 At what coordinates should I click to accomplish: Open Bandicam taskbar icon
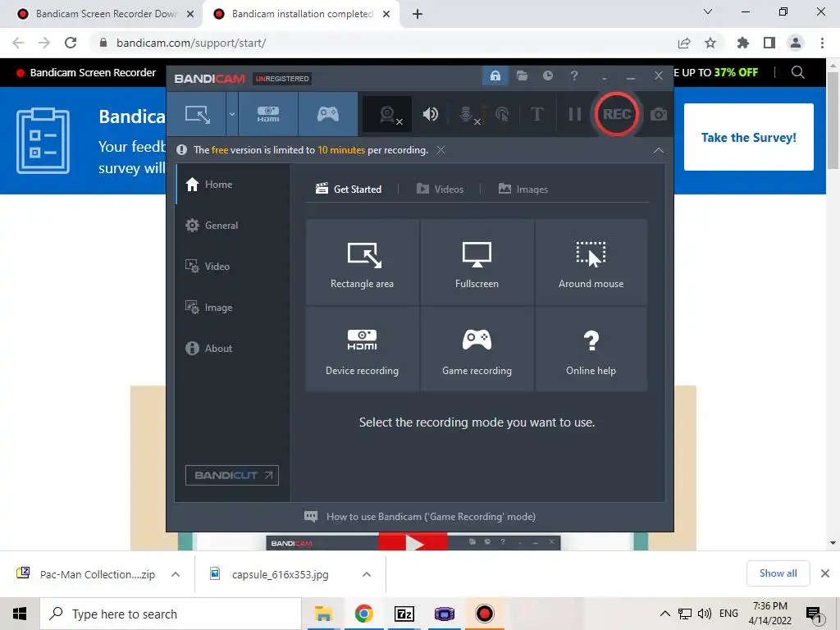point(484,614)
